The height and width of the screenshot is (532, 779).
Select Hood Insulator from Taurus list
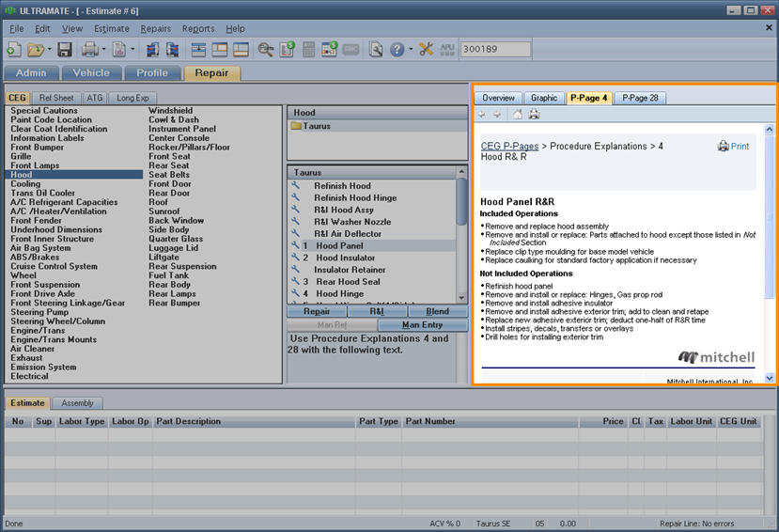click(344, 258)
